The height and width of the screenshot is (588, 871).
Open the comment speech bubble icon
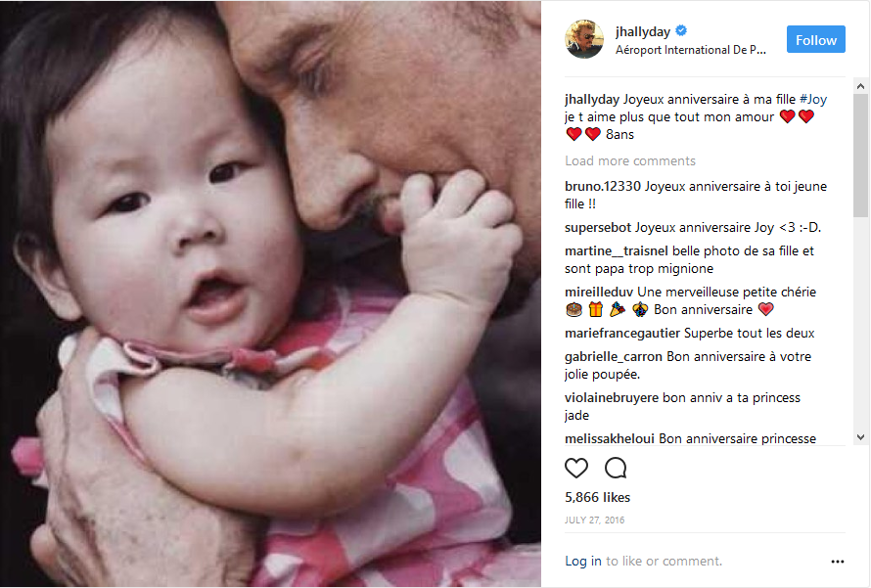[616, 468]
